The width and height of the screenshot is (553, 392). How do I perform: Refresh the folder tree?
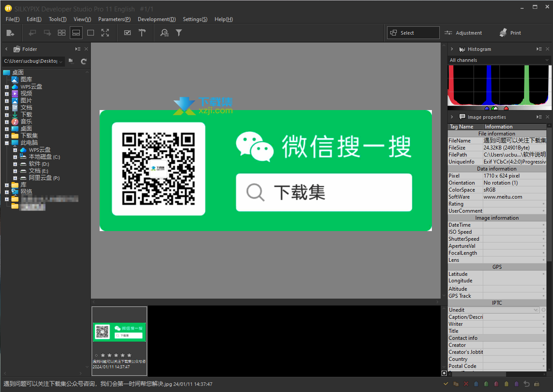coord(83,61)
